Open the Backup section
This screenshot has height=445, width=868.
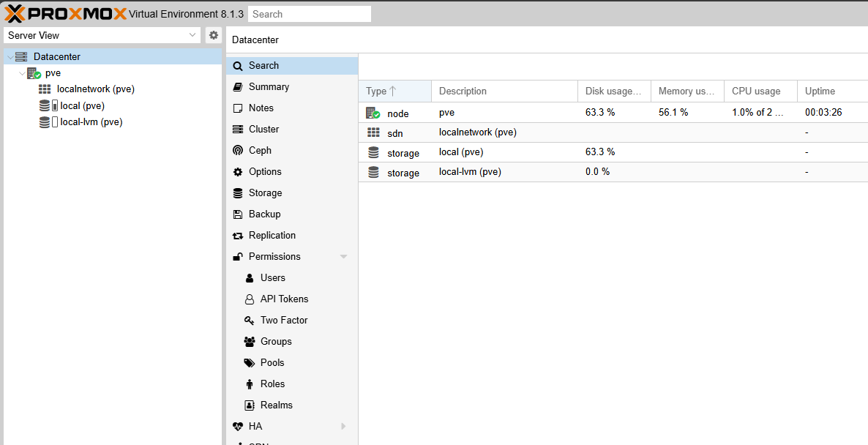click(x=292, y=214)
